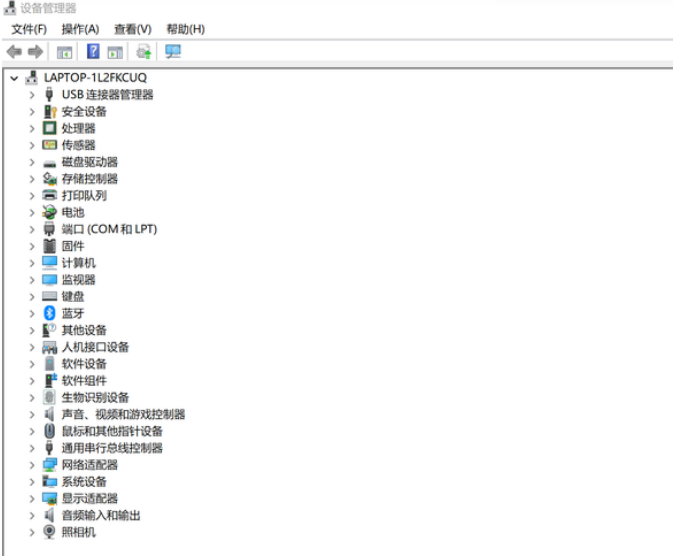The image size is (673, 558).
Task: Expand the USB 连接器管理器 node
Action: 32,95
